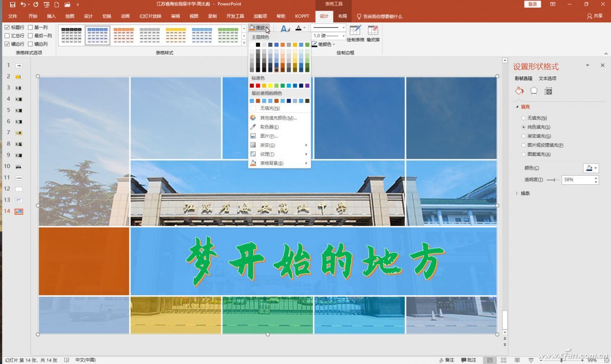The width and height of the screenshot is (611, 364).
Task: Click the Sign In button at top right
Action: click(532, 4)
